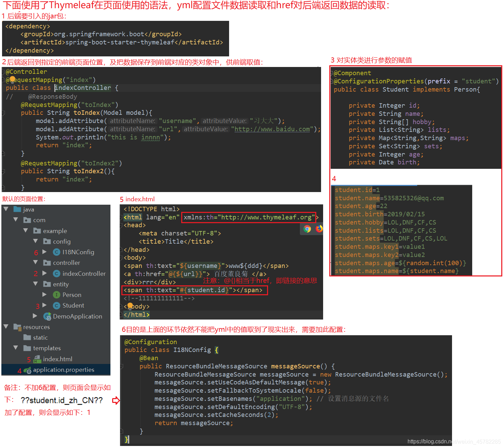This screenshot has width=504, height=448.
Task: Click the toIndex2 method name
Action: click(89, 171)
